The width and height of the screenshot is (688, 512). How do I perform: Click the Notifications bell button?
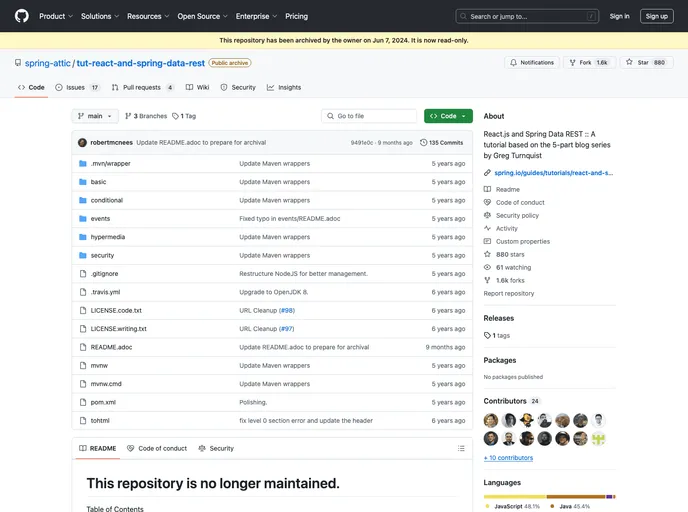coord(532,63)
